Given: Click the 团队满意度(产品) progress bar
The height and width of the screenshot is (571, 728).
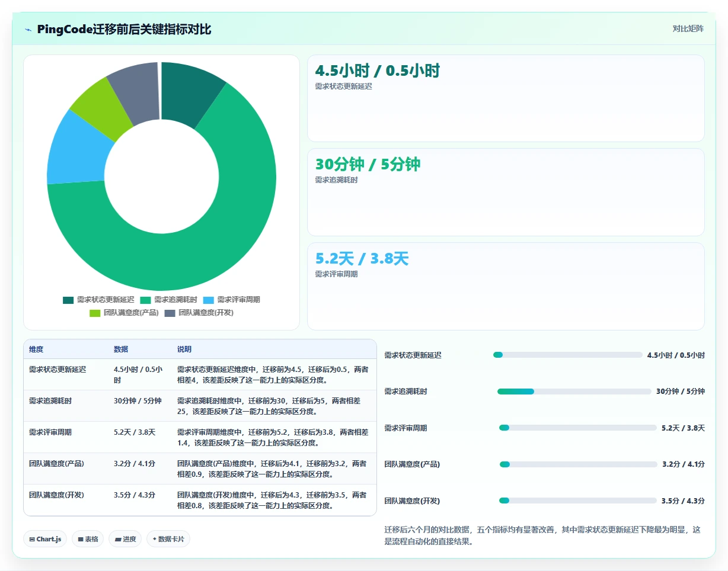Looking at the screenshot, I should 578,464.
